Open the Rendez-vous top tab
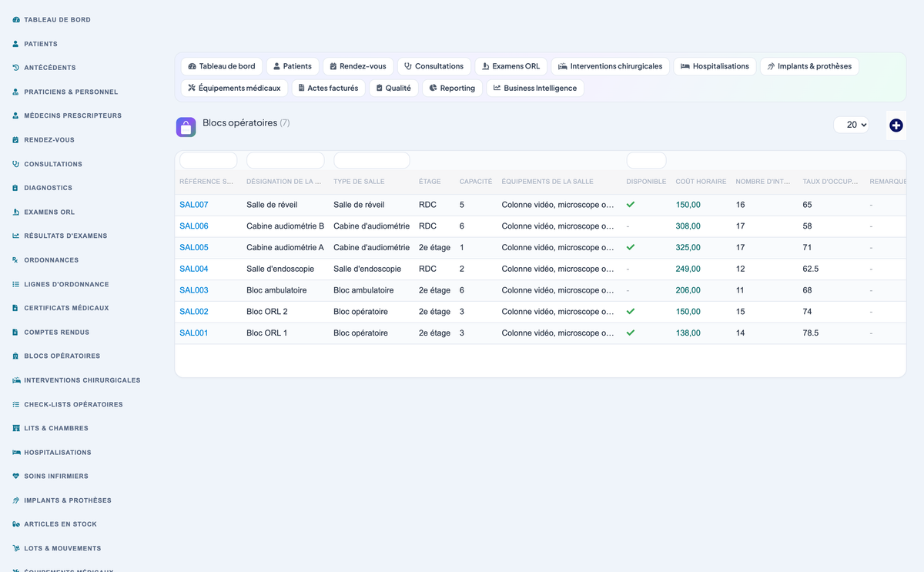 (358, 66)
